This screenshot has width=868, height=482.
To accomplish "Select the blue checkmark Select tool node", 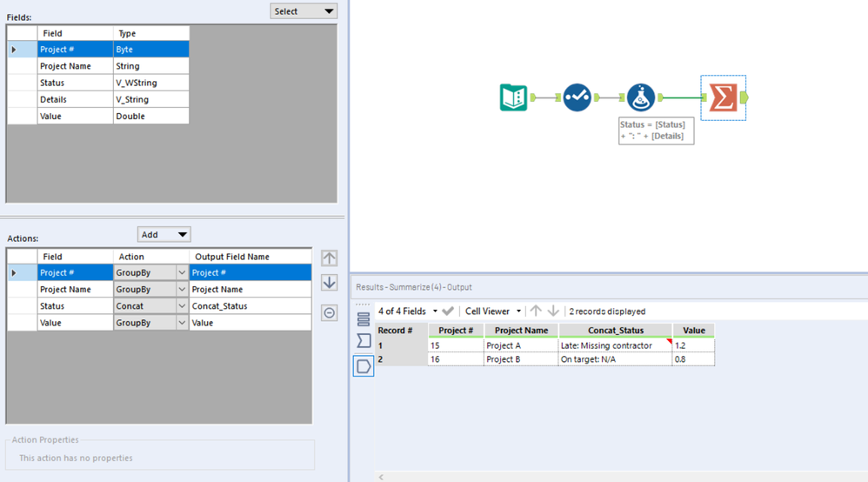I will (577, 97).
